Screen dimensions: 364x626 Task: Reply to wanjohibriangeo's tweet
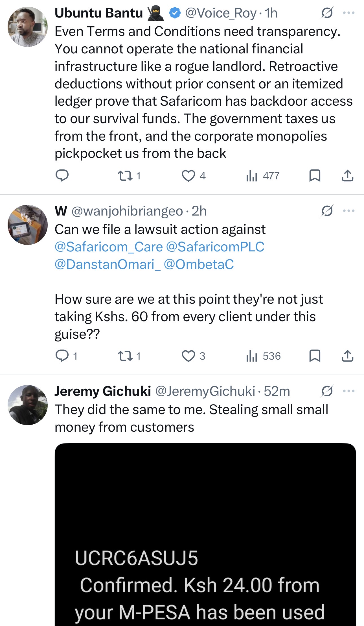pyautogui.click(x=62, y=356)
